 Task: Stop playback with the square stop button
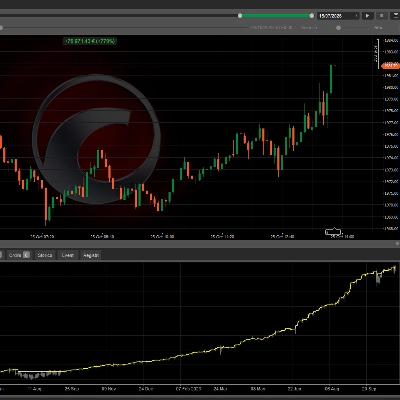382,16
